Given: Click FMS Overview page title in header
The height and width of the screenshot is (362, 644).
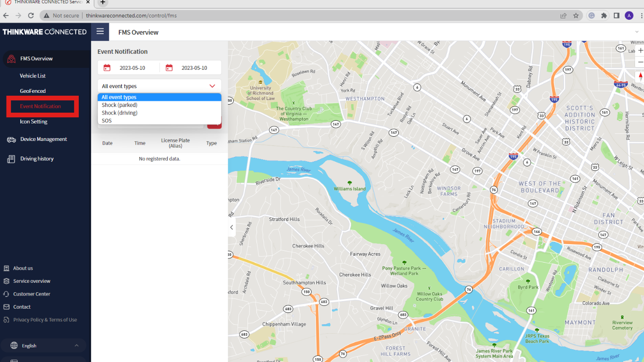Looking at the screenshot, I should 138,32.
